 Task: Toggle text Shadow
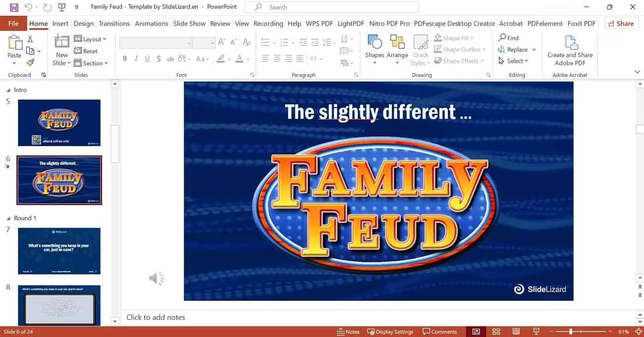[159, 58]
